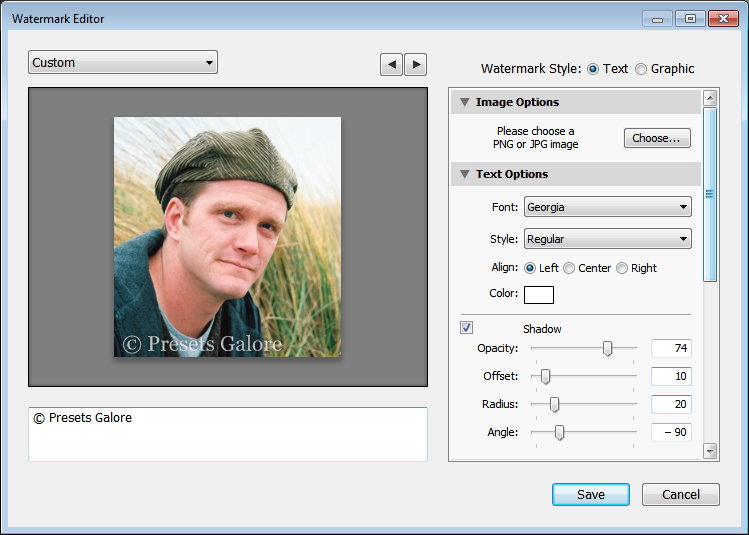Save the watermark settings

click(590, 494)
